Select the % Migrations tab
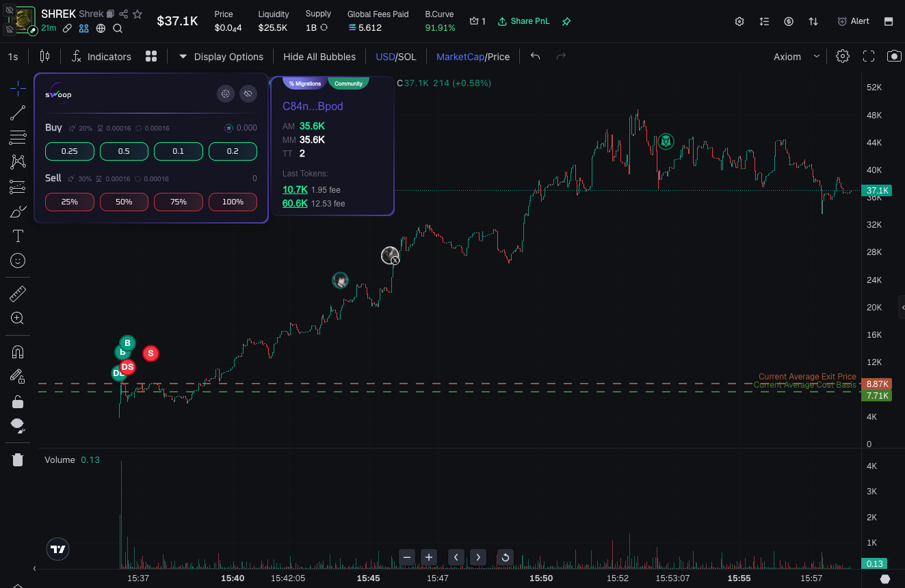Screen dimensions: 905x588 tap(304, 83)
